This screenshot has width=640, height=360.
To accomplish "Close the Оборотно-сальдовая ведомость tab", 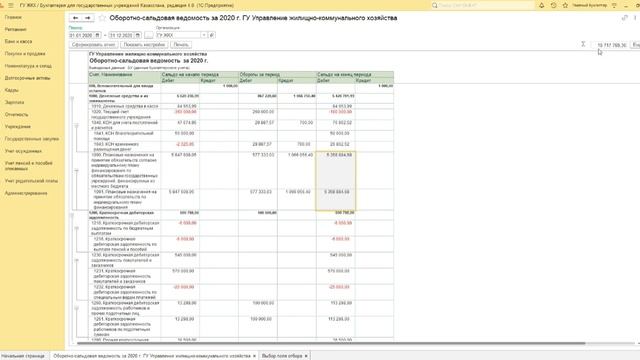I will tap(254, 356).
